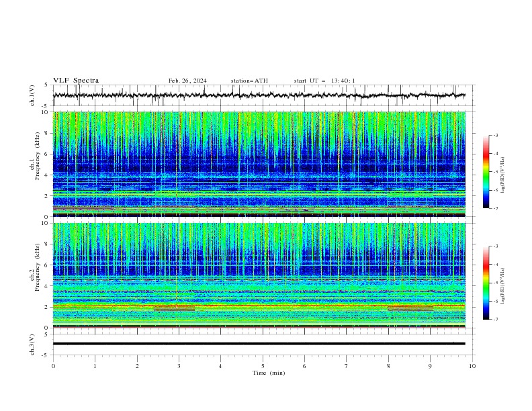Click the "8" tick on the Time axis

pos(388,366)
